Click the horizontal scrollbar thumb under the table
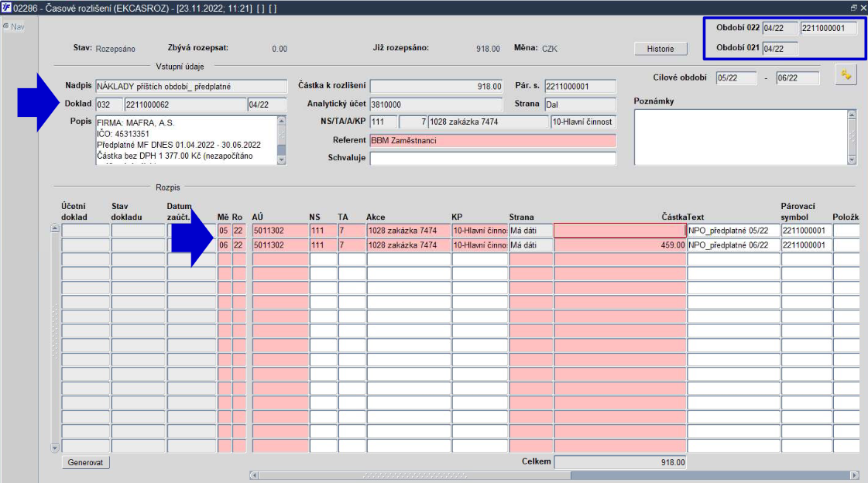This screenshot has height=483, width=868. coord(414,475)
